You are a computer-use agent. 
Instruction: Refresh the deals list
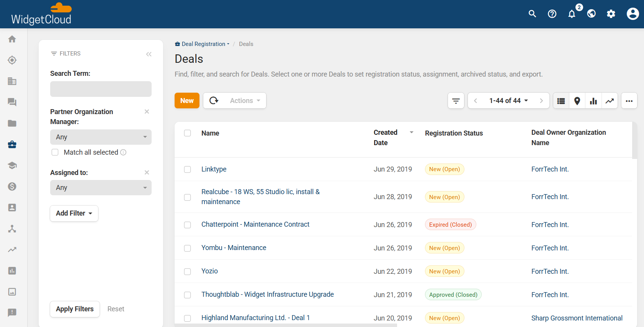coord(214,101)
